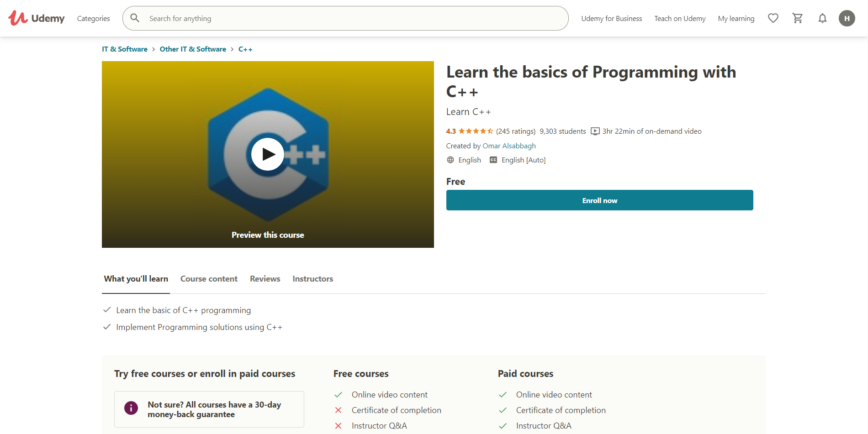Click the closed captions icon
The height and width of the screenshot is (434, 868).
[493, 160]
